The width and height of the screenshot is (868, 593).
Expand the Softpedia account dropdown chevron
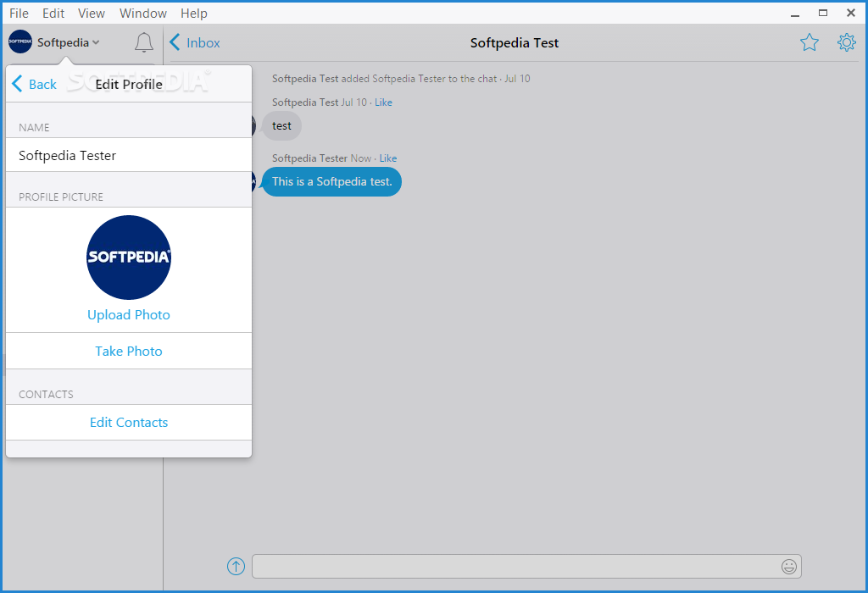(x=96, y=42)
